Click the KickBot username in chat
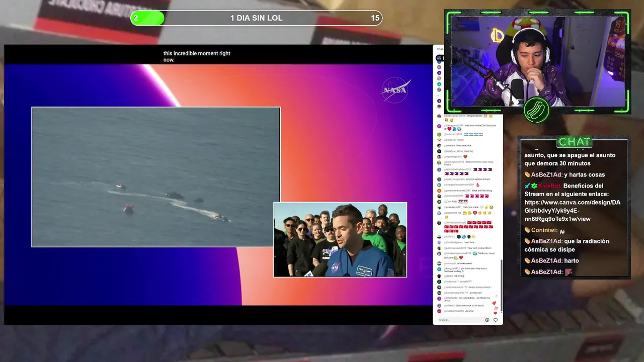Screen dimensions: 644x362 [x=549, y=186]
